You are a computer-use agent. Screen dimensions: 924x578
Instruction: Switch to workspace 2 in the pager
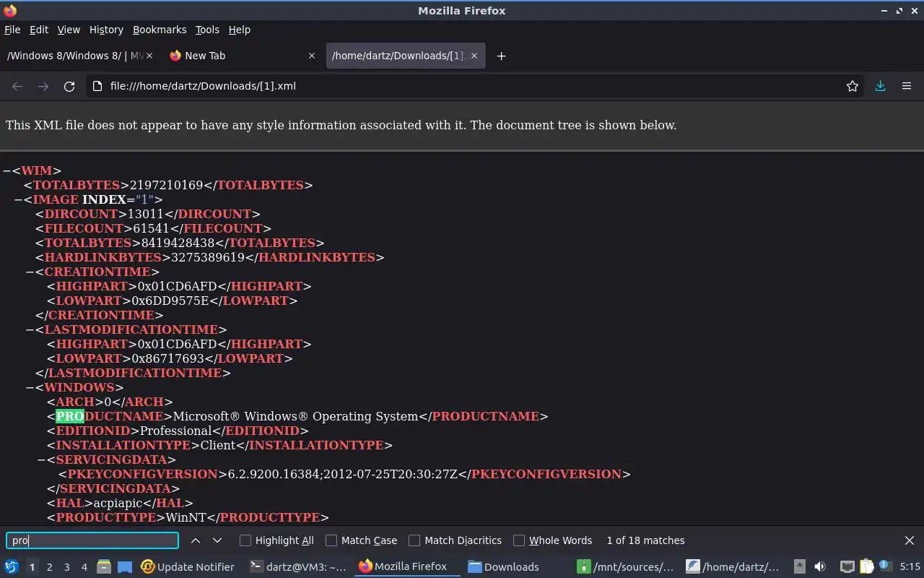coord(49,567)
